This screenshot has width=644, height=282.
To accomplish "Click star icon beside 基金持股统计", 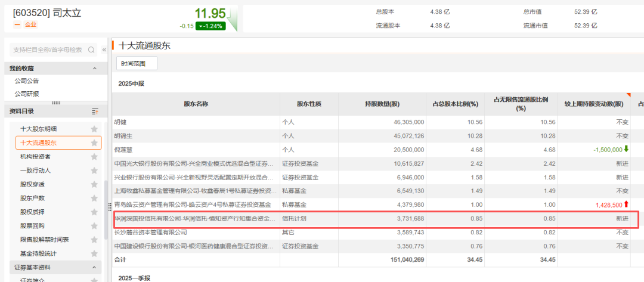I will click(x=94, y=253).
